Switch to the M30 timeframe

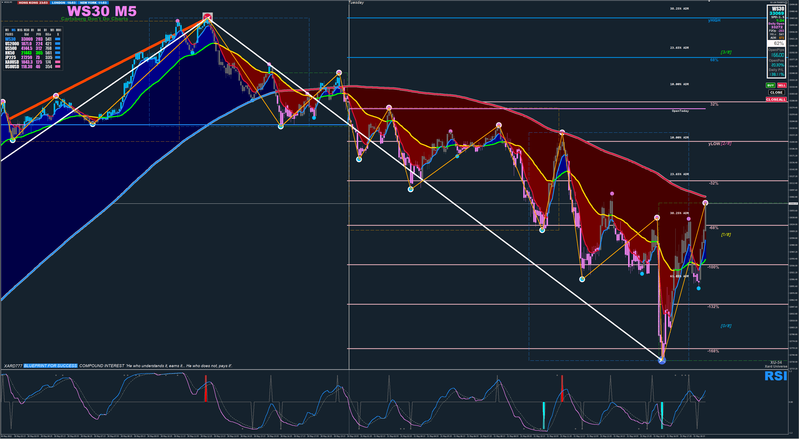pyautogui.click(x=26, y=30)
